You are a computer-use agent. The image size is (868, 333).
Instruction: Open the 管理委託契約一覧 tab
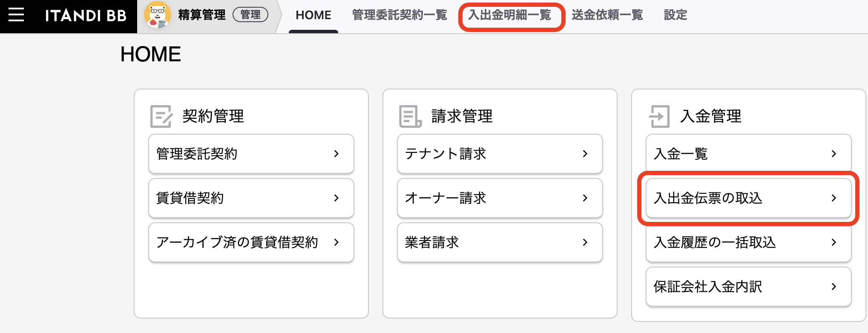pos(400,15)
